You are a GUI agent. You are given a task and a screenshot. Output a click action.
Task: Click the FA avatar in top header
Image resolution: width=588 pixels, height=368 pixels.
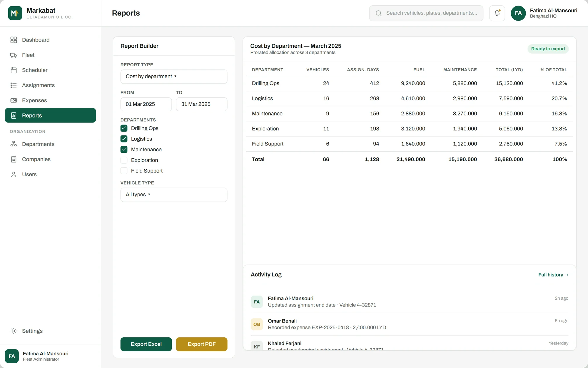pos(518,13)
